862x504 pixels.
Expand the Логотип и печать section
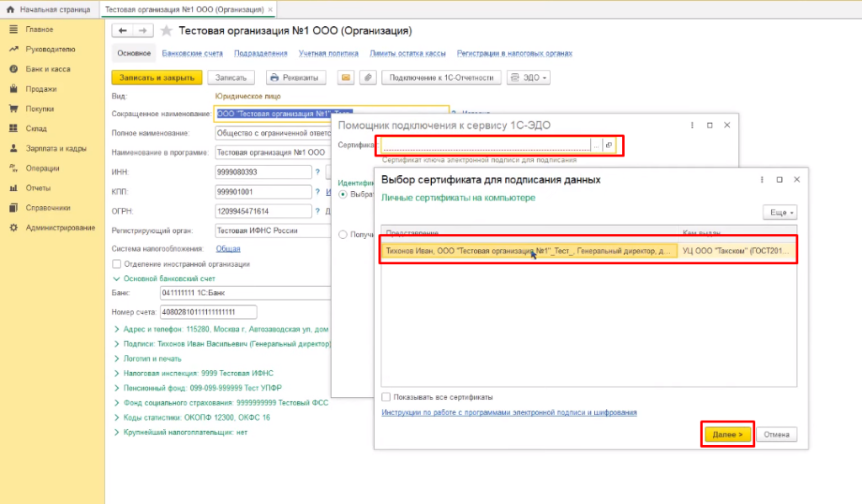tap(116, 359)
